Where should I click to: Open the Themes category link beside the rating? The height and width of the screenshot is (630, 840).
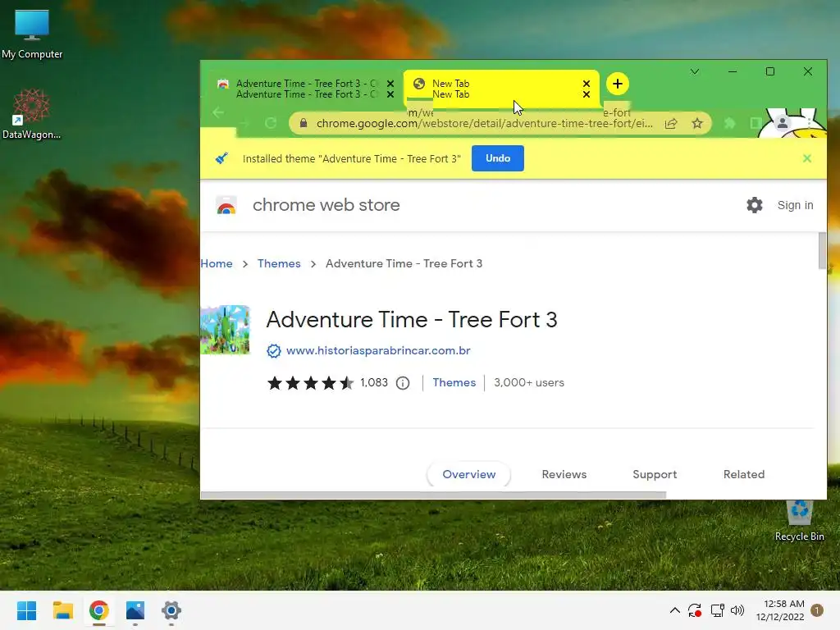pos(454,382)
